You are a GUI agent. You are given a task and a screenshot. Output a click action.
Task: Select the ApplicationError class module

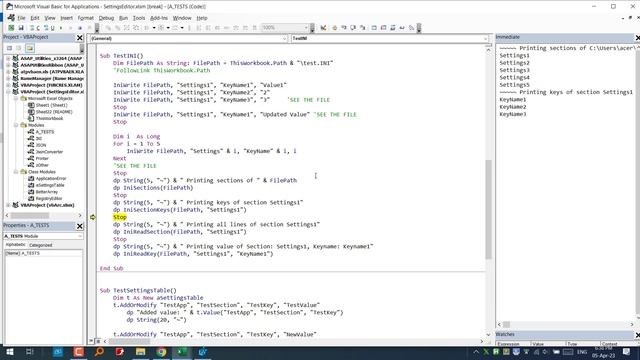click(51, 178)
